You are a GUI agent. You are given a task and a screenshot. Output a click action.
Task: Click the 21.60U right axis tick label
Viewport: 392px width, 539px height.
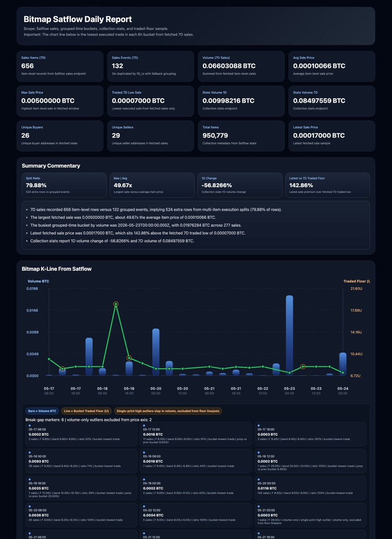[356, 288]
